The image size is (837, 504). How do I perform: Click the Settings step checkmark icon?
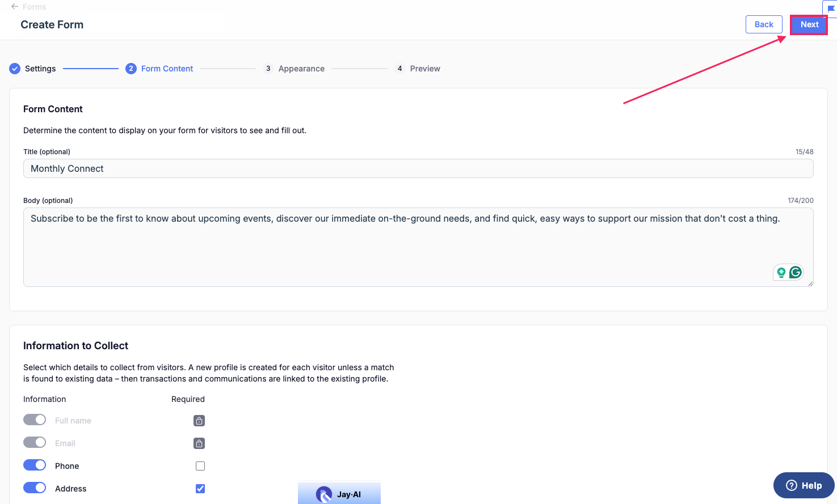coord(15,69)
